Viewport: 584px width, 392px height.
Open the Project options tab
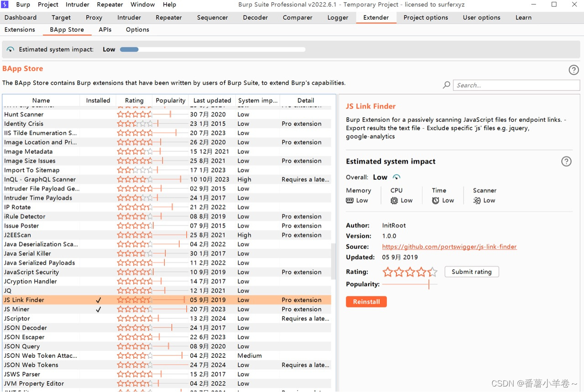coord(426,17)
